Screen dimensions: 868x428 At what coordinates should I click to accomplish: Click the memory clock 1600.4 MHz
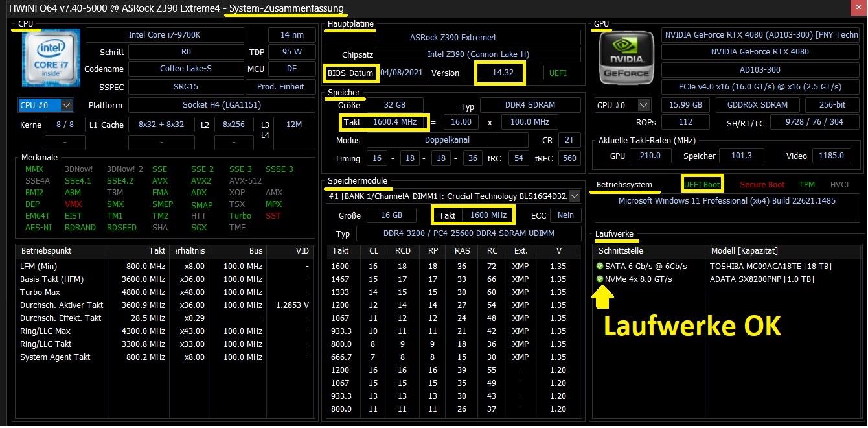tap(396, 122)
